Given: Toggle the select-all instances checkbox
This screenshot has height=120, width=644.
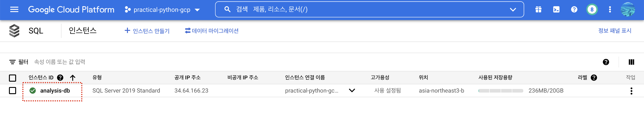Looking at the screenshot, I should click(x=12, y=78).
